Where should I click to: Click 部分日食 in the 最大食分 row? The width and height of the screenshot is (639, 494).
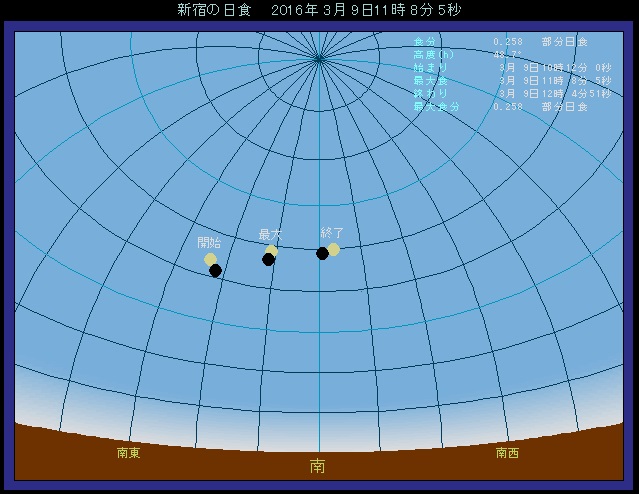(x=565, y=107)
